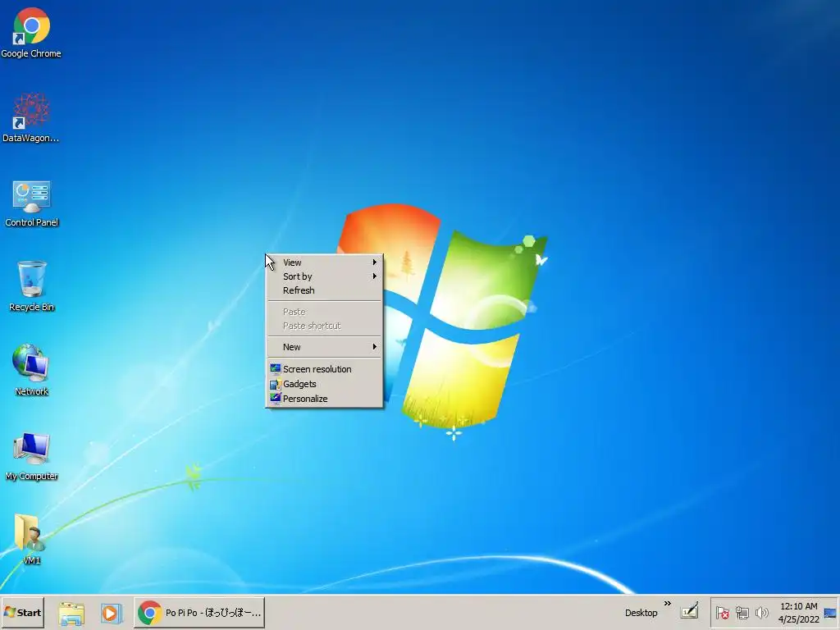Select the DataWagon desktop shortcut icon
The height and width of the screenshot is (630, 840).
(31, 117)
